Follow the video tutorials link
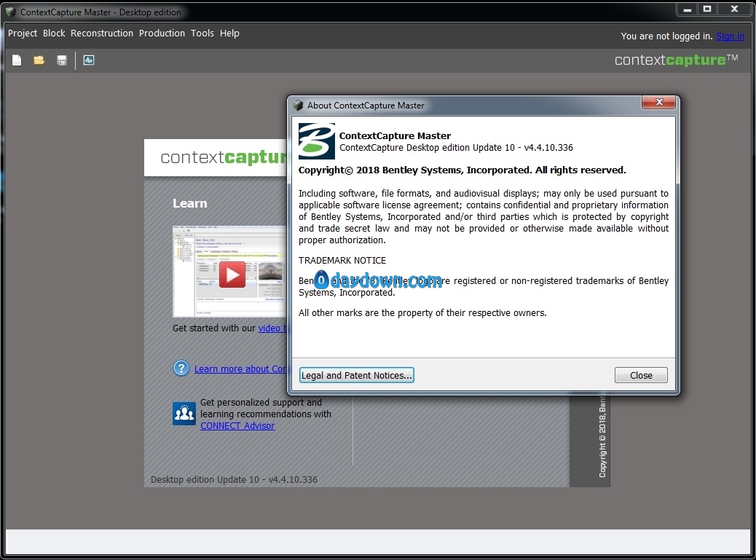Screen dimensions: 756x560 coord(273,328)
